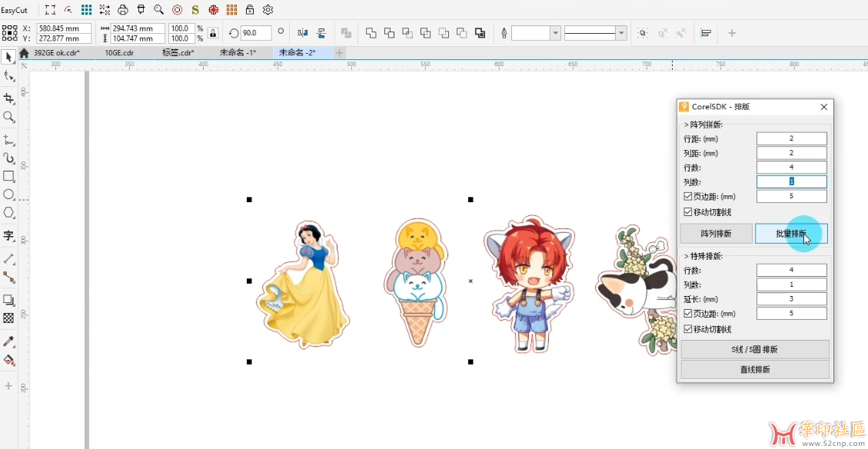The width and height of the screenshot is (868, 449).
Task: Click the toolbox customize plus button
Action: coord(8,385)
